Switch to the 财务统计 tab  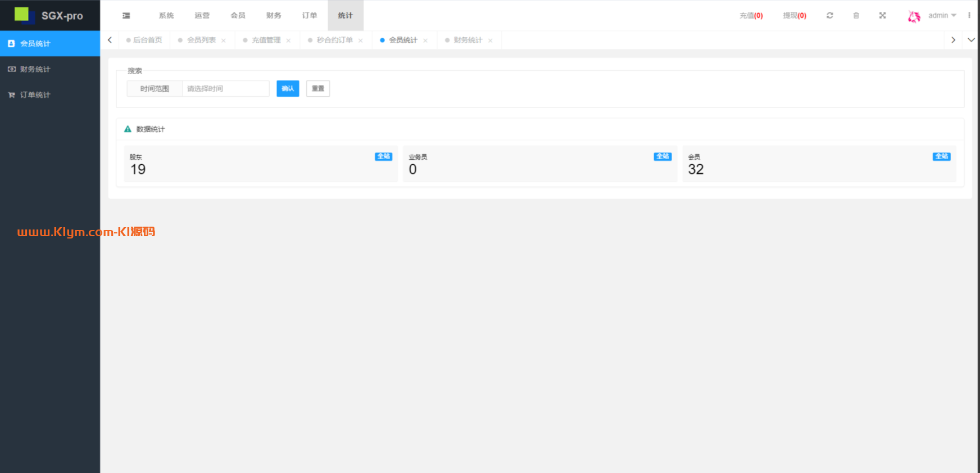pyautogui.click(x=468, y=40)
